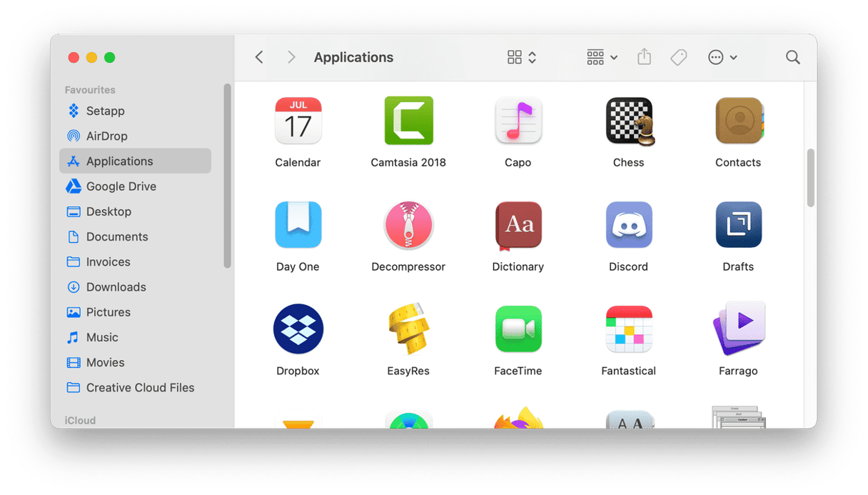Image resolution: width=868 pixels, height=495 pixels.
Task: Select the Day One app icon
Action: pyautogui.click(x=298, y=225)
